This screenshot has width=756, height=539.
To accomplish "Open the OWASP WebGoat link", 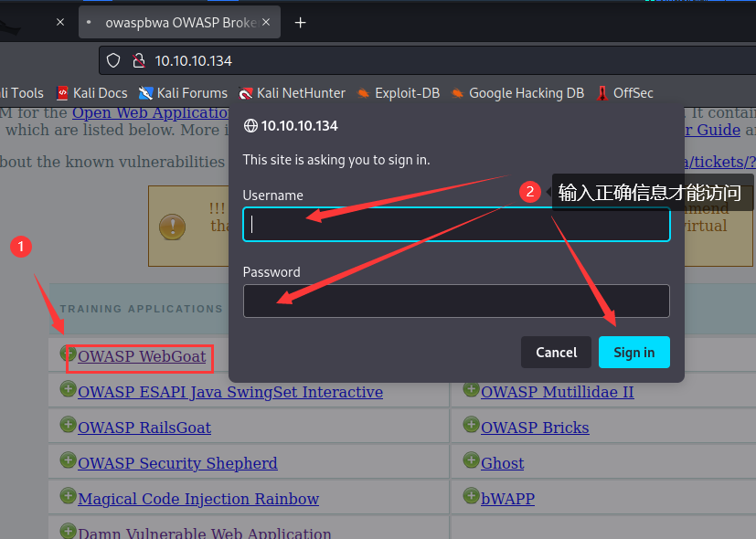I will [142, 356].
